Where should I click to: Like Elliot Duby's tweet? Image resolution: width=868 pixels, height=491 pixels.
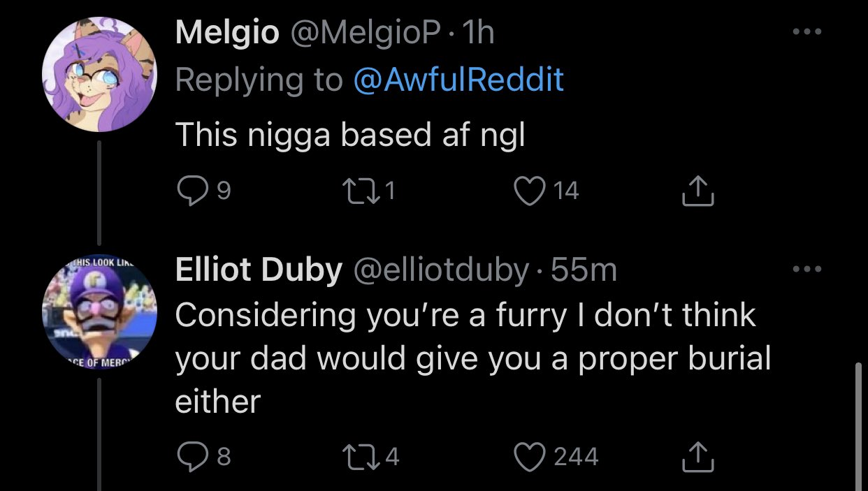coord(529,457)
